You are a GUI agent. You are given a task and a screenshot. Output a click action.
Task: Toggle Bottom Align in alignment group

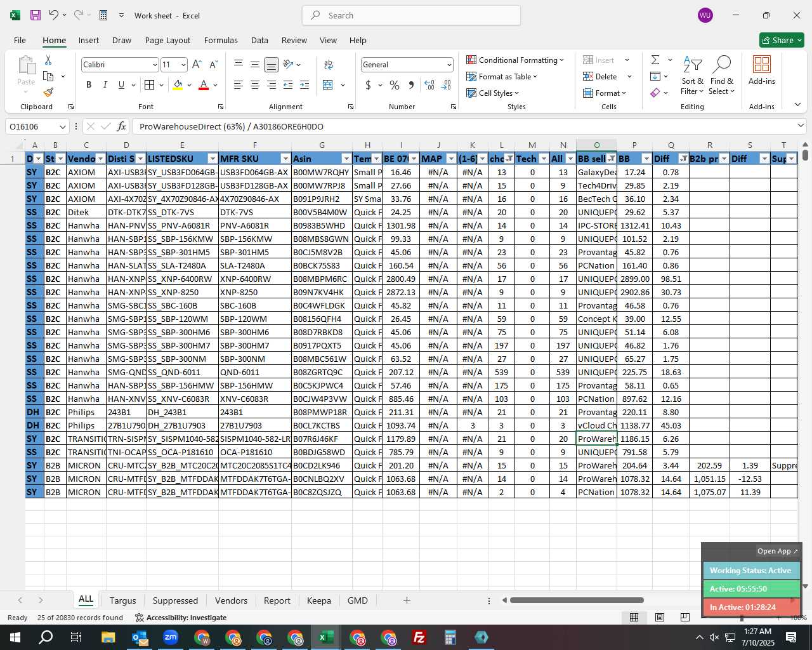[272, 65]
